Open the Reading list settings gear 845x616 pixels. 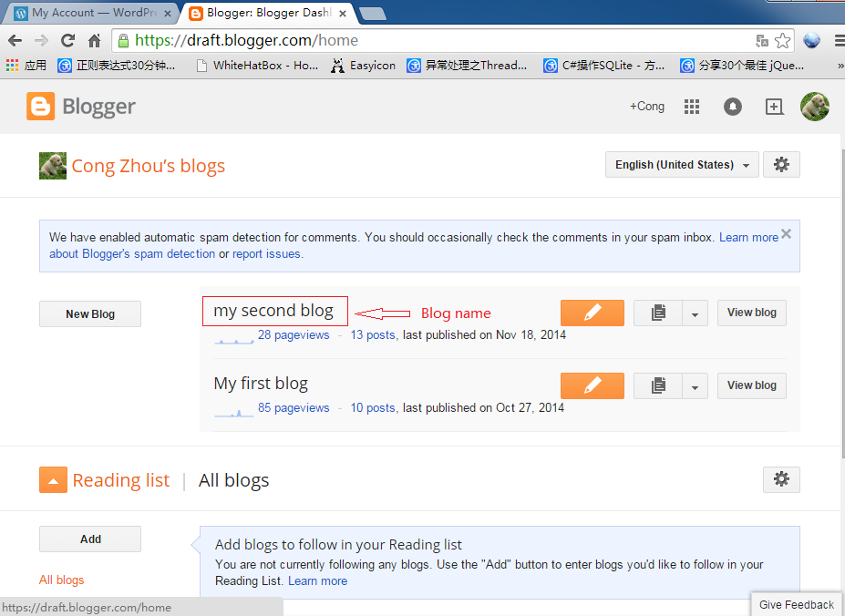pyautogui.click(x=781, y=479)
